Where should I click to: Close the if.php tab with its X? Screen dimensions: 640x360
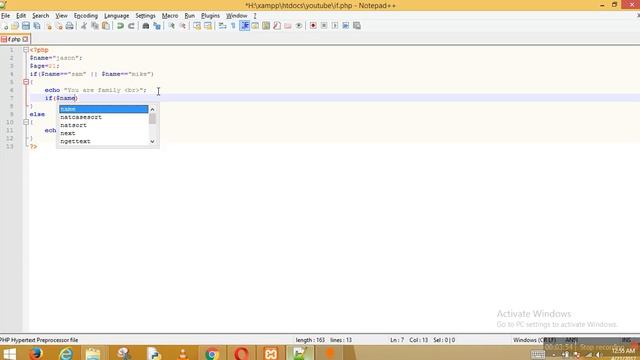(25, 39)
